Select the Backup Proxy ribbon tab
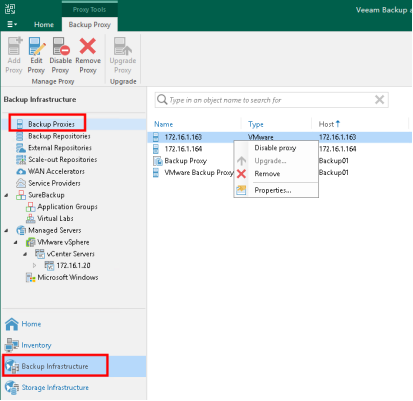 (89, 25)
